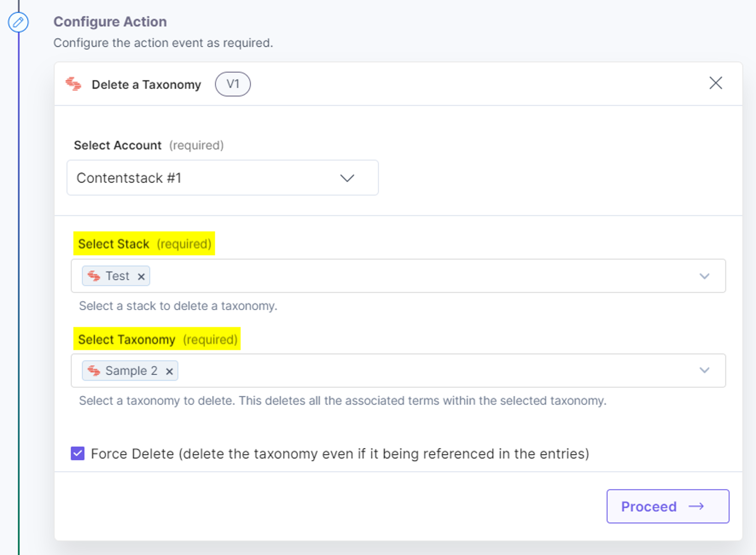This screenshot has width=756, height=555.
Task: Click the Proceed button
Action: pyautogui.click(x=668, y=506)
